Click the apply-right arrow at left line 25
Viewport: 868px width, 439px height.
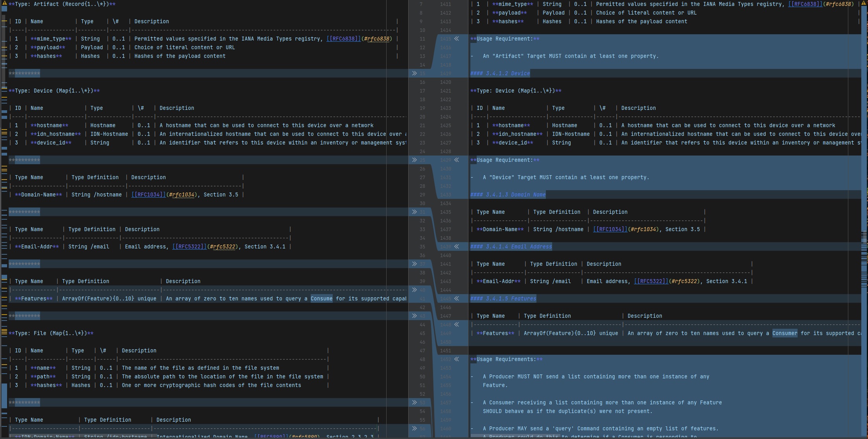tap(414, 160)
